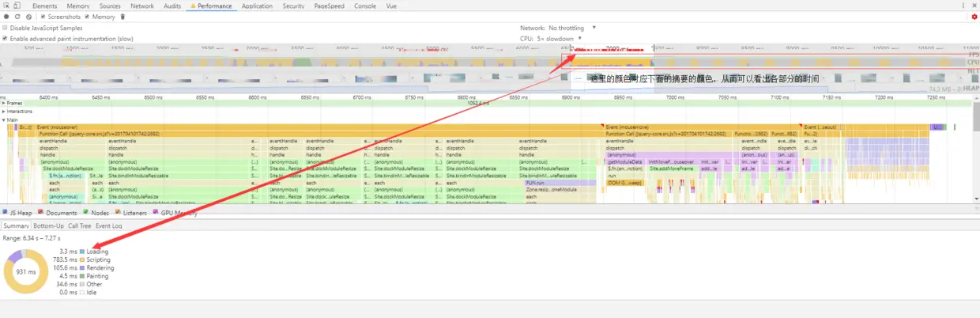Toggle the Listeners counter checkbox
Screen dimensions: 980x318
pos(118,213)
